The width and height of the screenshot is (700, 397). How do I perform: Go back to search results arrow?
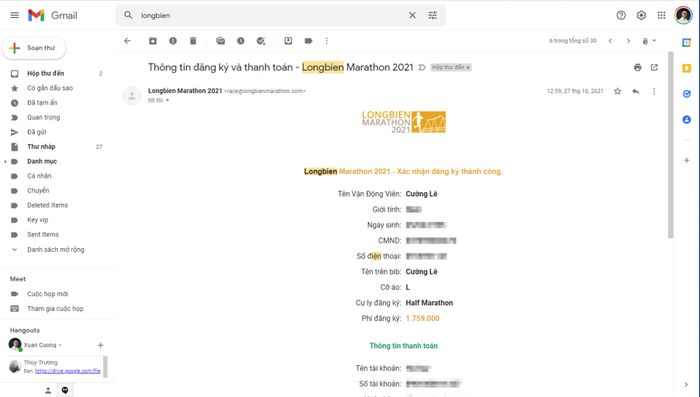[x=128, y=41]
